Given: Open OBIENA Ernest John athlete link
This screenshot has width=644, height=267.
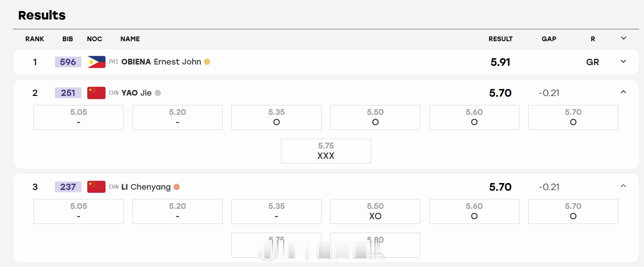Looking at the screenshot, I should [161, 62].
